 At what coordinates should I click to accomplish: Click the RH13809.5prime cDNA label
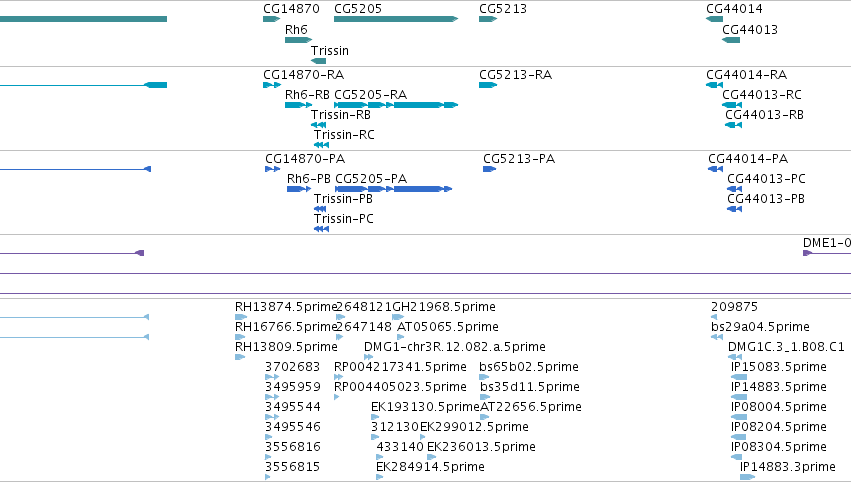tap(286, 347)
